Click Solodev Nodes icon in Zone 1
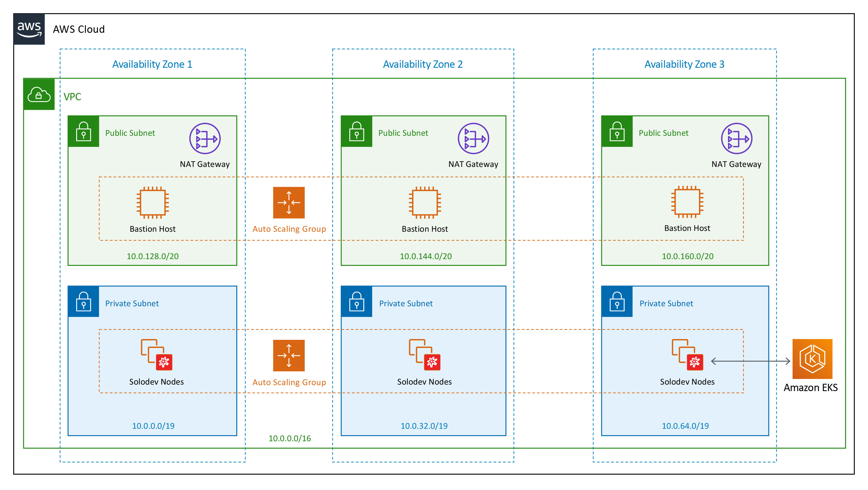868x490 pixels. pos(156,354)
